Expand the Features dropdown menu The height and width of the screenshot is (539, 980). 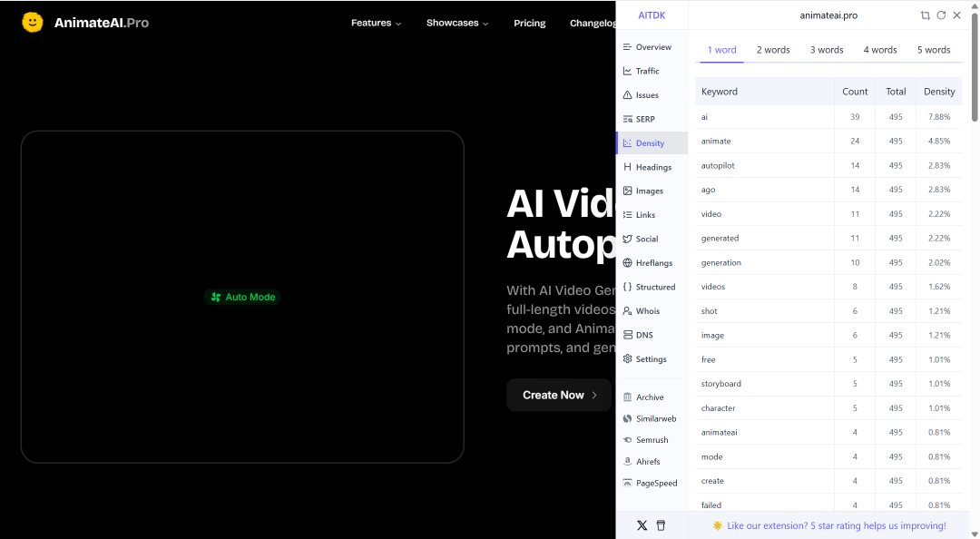377,23
